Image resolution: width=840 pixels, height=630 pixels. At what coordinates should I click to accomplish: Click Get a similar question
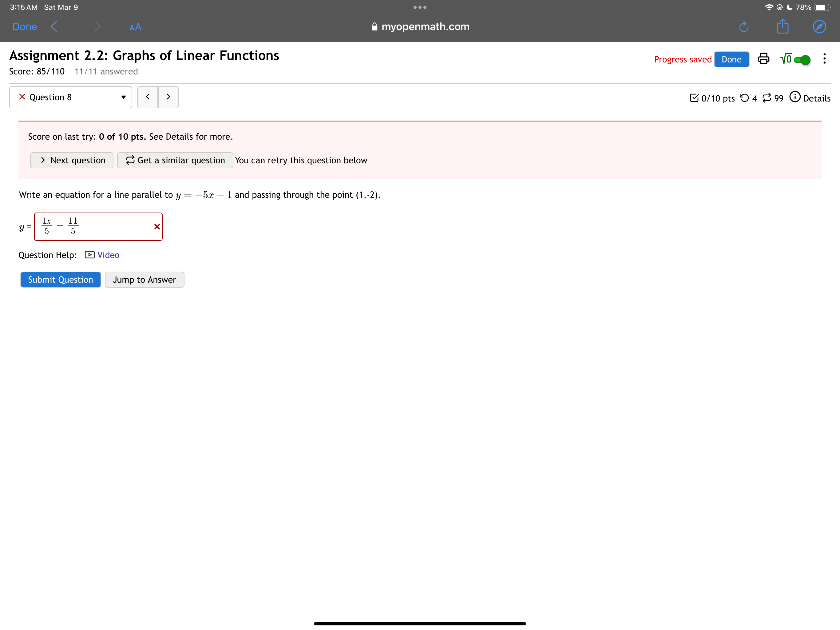175,160
